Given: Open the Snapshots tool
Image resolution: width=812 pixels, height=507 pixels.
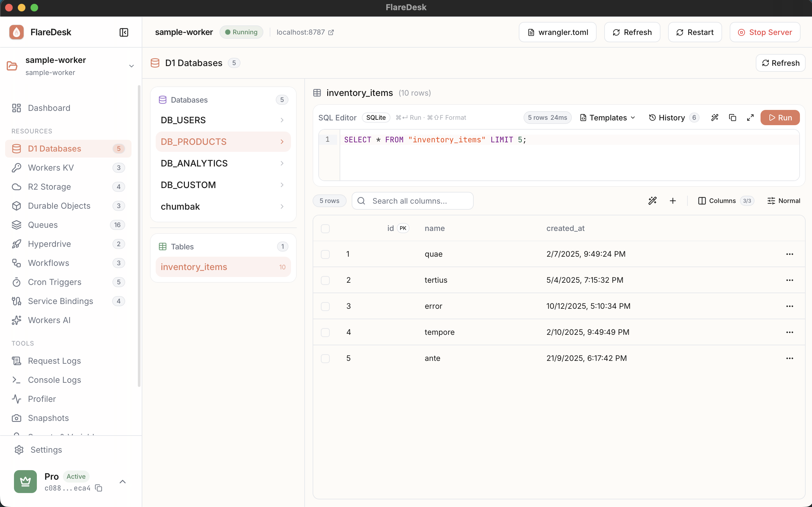Looking at the screenshot, I should (48, 418).
